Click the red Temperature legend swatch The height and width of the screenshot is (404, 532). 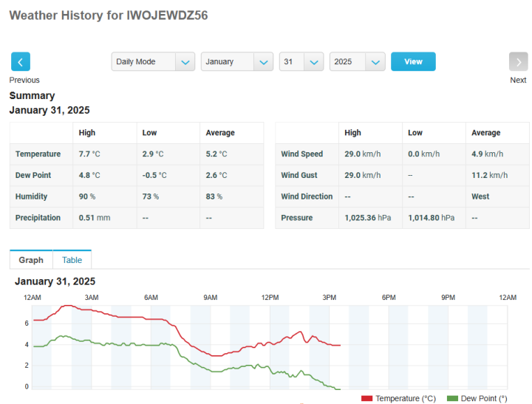pos(366,398)
